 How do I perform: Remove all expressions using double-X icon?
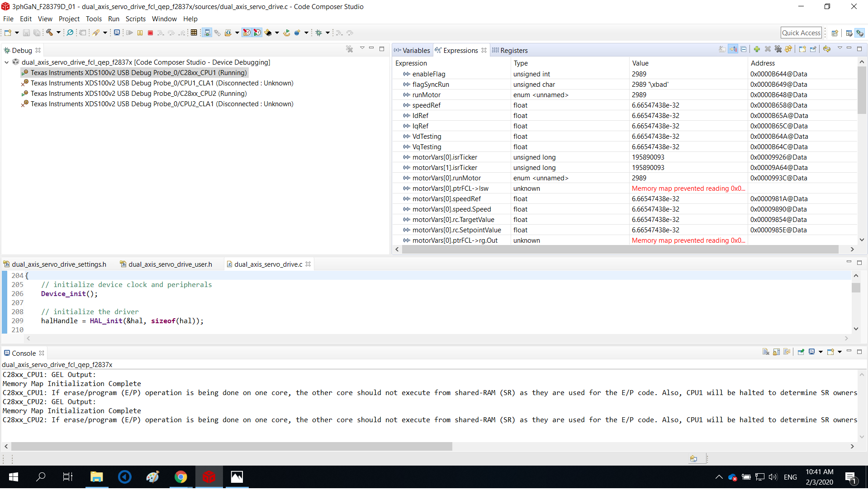pyautogui.click(x=778, y=49)
